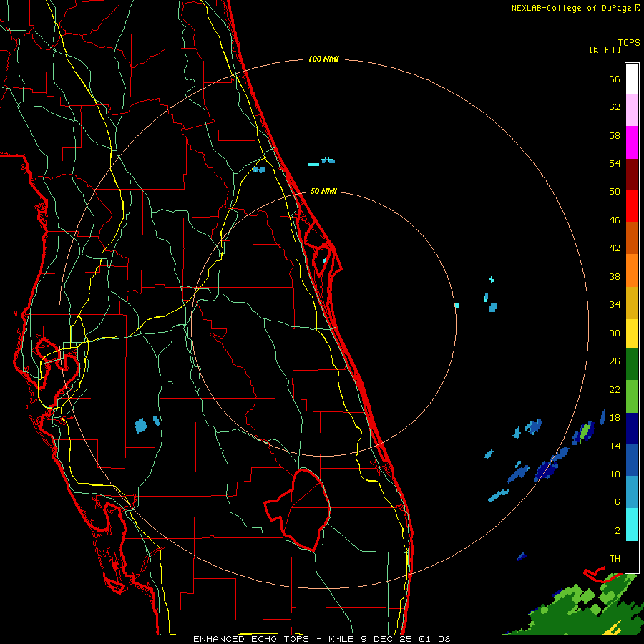Click the legend value '46'
The image size is (644, 644).
click(x=615, y=220)
